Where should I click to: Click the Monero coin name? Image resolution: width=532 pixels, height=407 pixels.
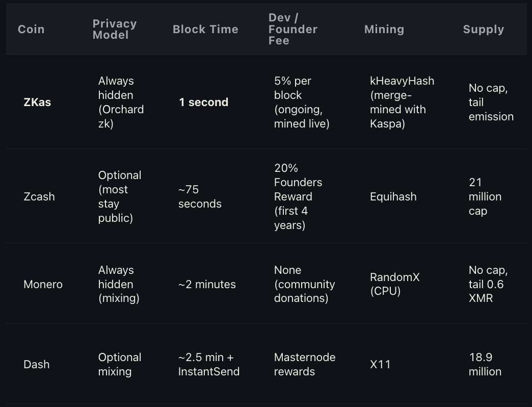pyautogui.click(x=43, y=284)
